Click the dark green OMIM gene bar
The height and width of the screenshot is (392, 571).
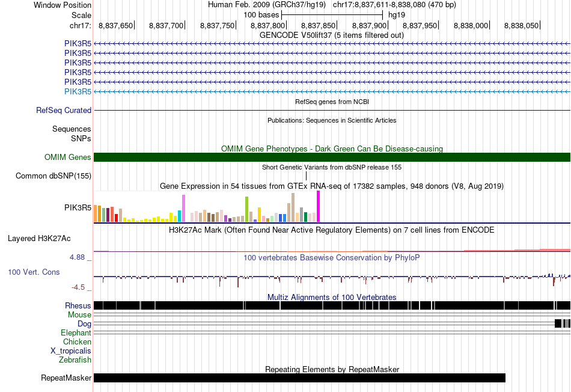pos(332,157)
